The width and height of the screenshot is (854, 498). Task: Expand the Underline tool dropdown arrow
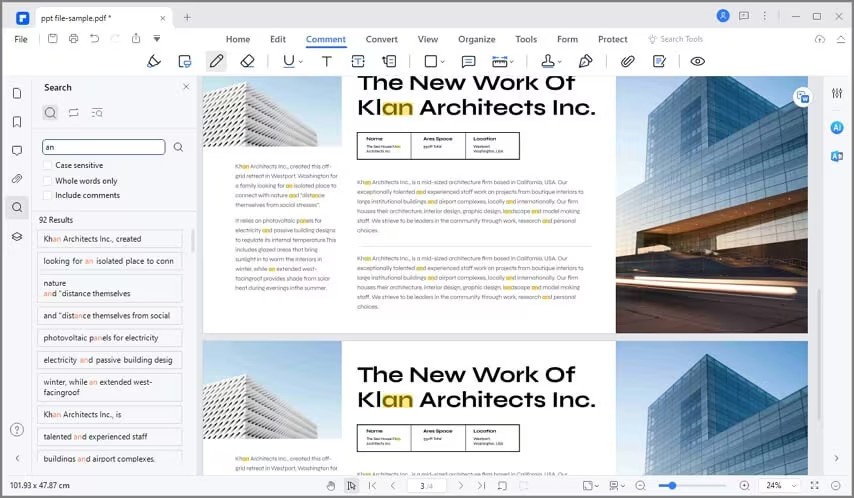pyautogui.click(x=301, y=62)
